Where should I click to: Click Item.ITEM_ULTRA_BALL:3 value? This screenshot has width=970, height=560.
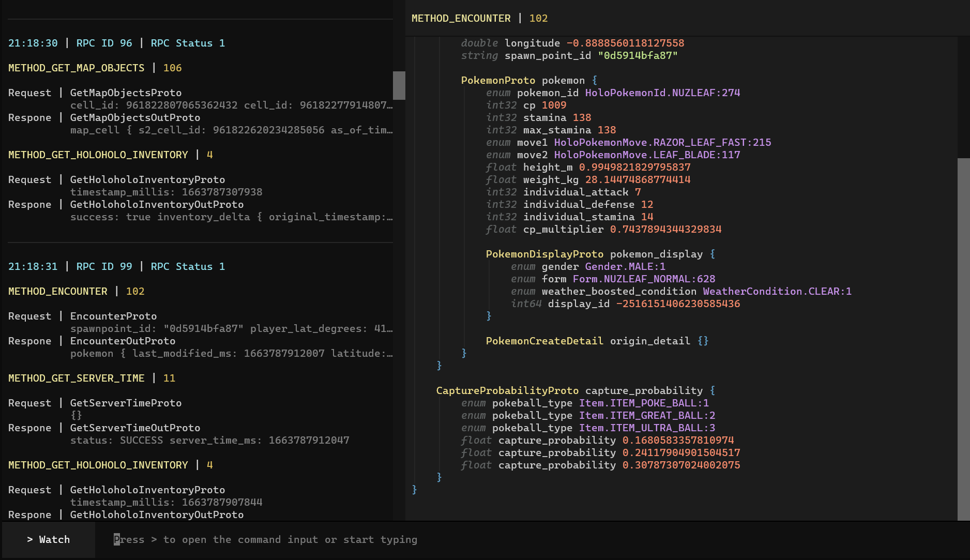click(647, 428)
